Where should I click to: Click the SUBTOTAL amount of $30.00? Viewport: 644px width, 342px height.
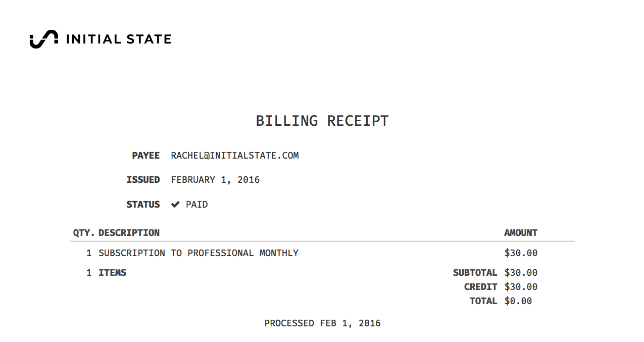coord(521,273)
